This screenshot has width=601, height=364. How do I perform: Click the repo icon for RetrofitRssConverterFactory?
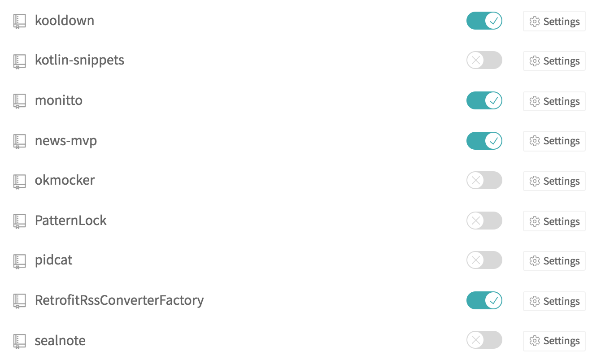click(19, 300)
